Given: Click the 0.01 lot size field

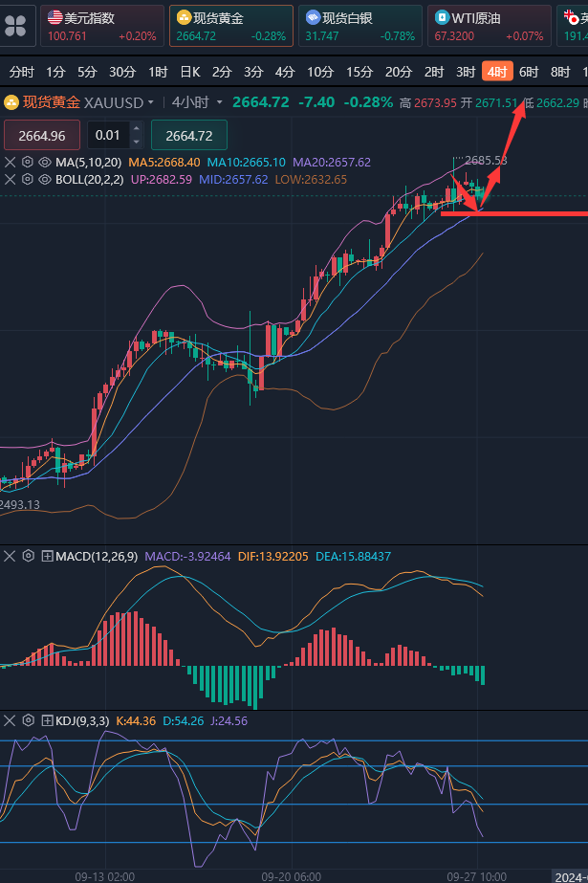Looking at the screenshot, I should tap(107, 135).
